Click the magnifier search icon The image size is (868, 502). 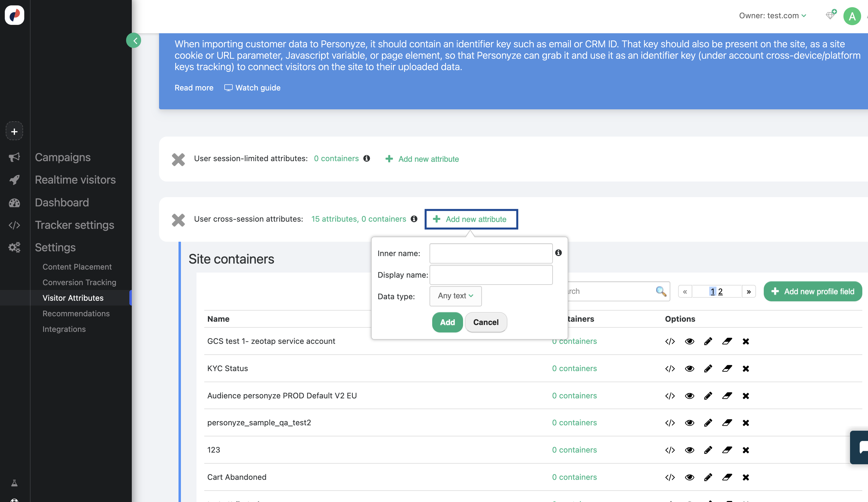pos(661,291)
